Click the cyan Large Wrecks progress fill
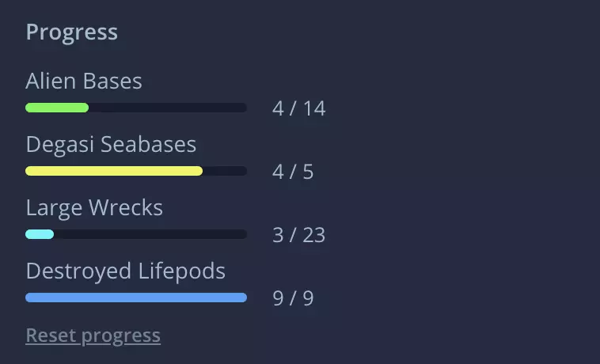This screenshot has width=600, height=364. coord(39,234)
